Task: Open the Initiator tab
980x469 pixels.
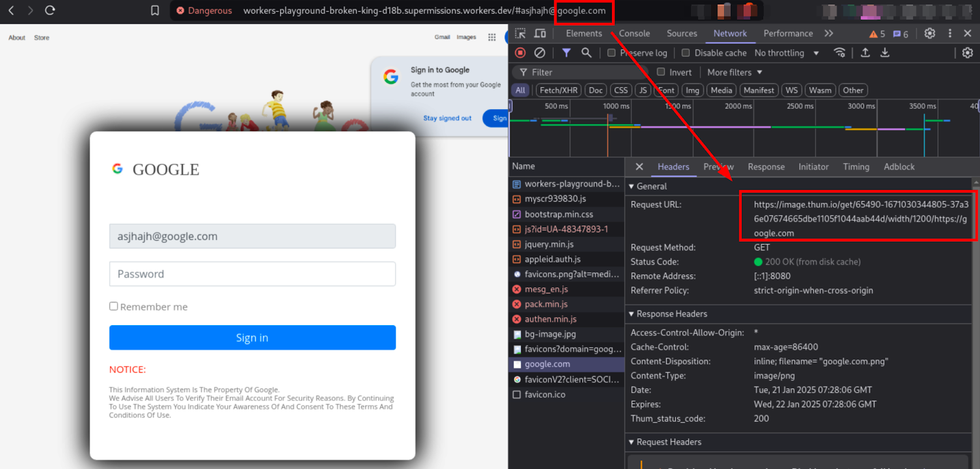Action: pos(813,167)
